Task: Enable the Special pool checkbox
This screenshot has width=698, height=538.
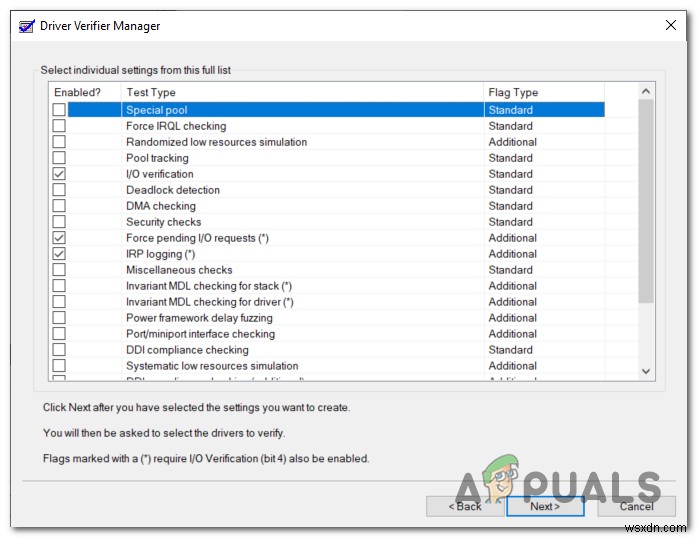Action: click(59, 109)
